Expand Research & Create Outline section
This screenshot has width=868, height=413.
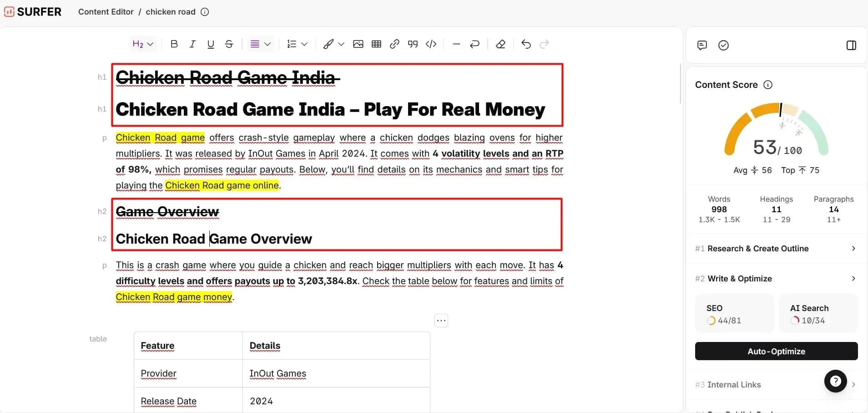click(776, 249)
